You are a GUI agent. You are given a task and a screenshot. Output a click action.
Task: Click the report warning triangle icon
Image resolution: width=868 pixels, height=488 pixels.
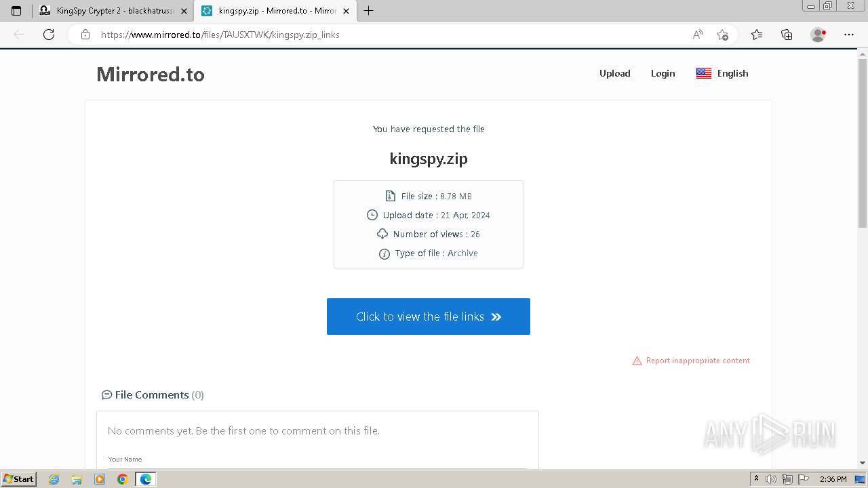click(x=637, y=361)
